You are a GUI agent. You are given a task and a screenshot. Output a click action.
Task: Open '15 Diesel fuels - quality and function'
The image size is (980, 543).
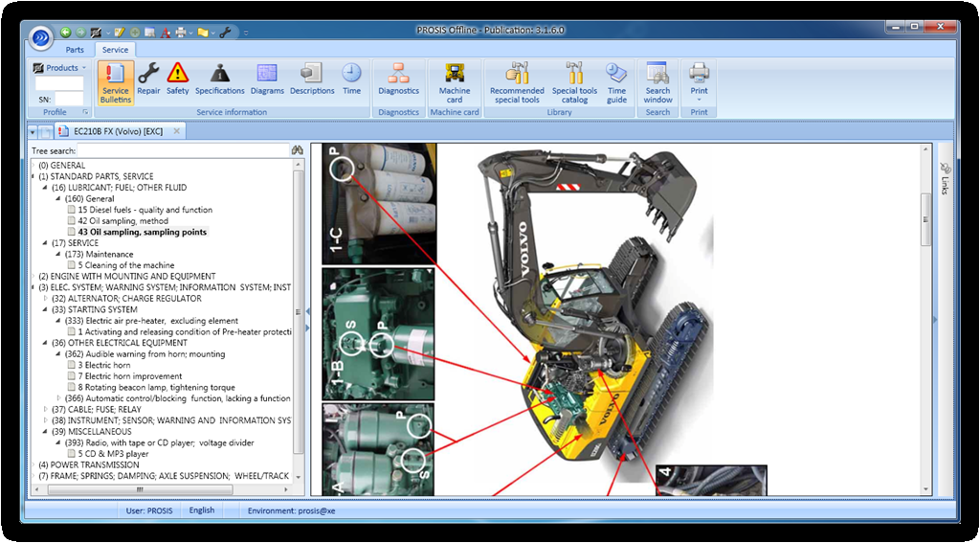tap(145, 210)
